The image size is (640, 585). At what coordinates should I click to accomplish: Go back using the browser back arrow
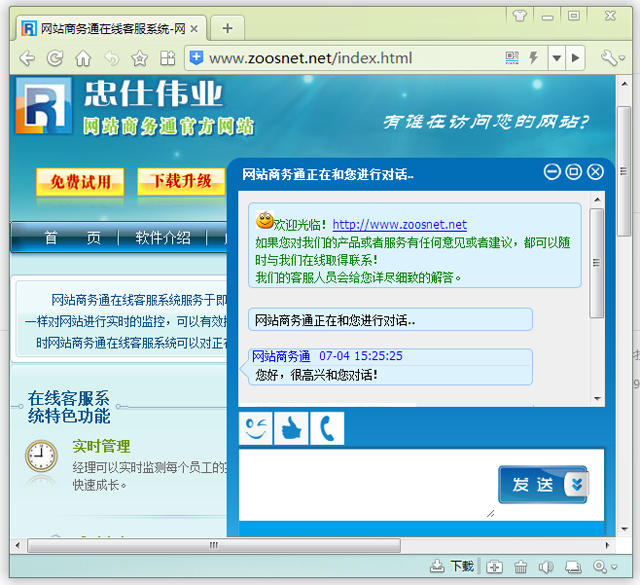click(27, 58)
